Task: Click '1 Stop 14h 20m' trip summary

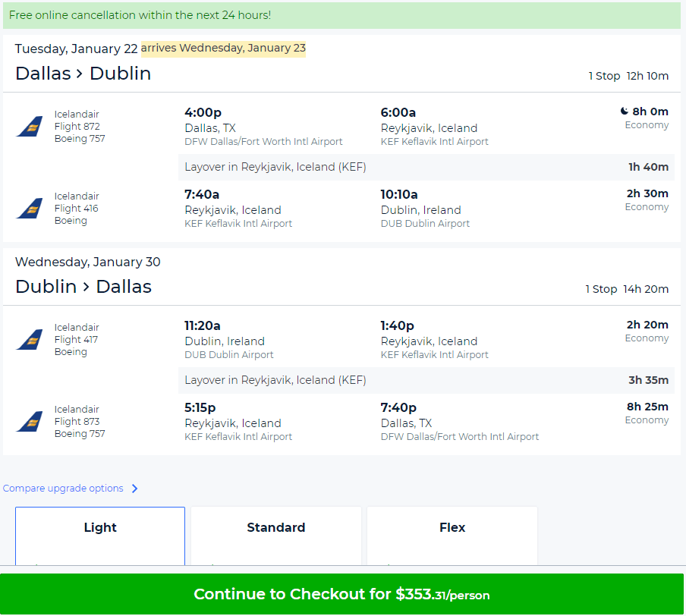Action: pos(627,289)
